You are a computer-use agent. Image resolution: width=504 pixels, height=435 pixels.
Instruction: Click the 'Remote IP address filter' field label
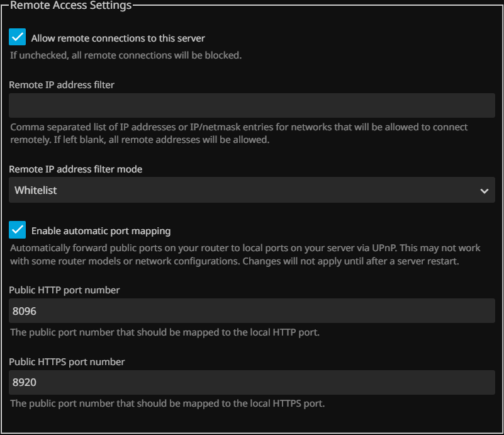coord(62,84)
